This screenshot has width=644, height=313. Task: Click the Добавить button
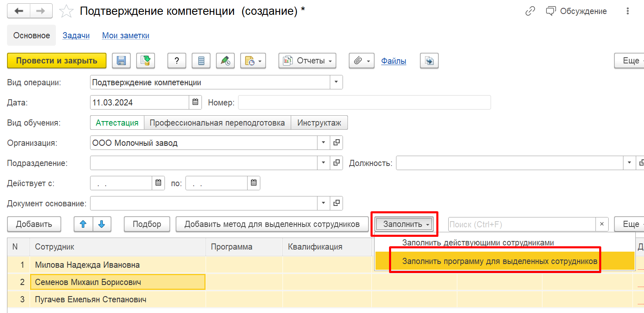[x=34, y=224]
